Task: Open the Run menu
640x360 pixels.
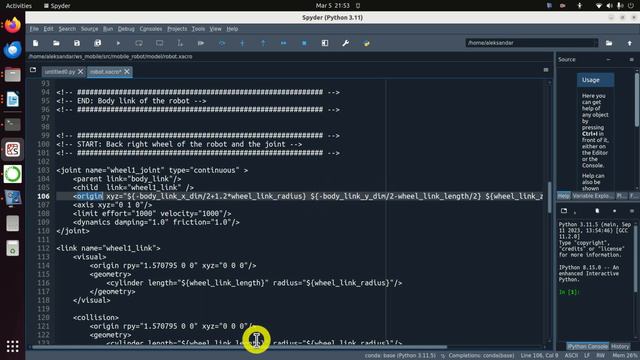Action: coord(108,29)
